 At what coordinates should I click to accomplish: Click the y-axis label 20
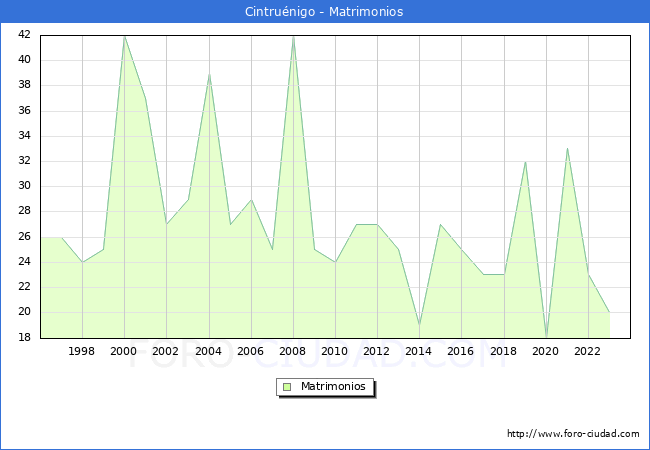24,312
